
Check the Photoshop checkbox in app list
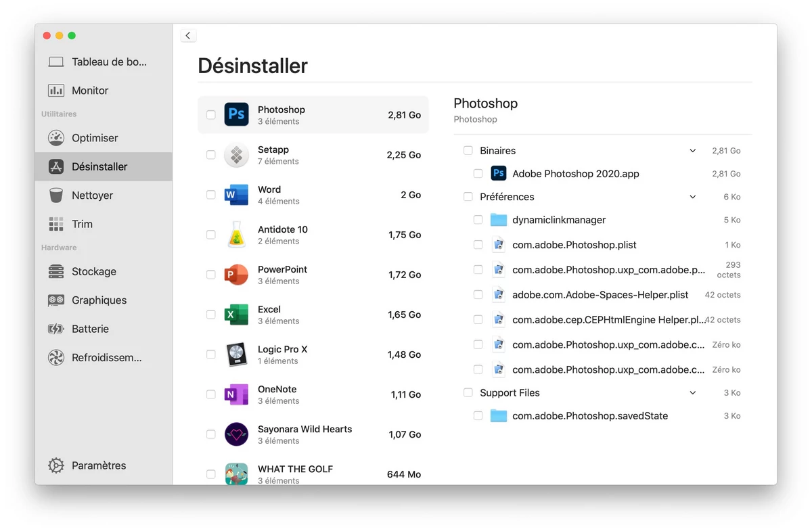coord(211,115)
